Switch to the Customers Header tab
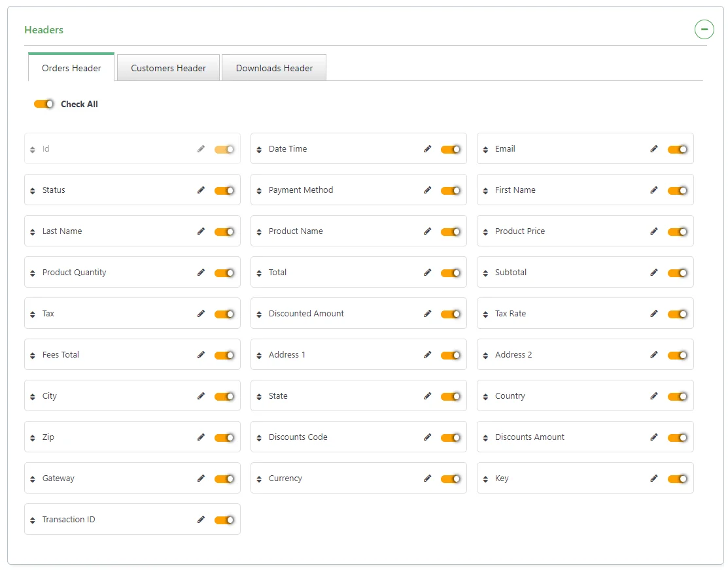This screenshot has width=728, height=570. pyautogui.click(x=168, y=68)
